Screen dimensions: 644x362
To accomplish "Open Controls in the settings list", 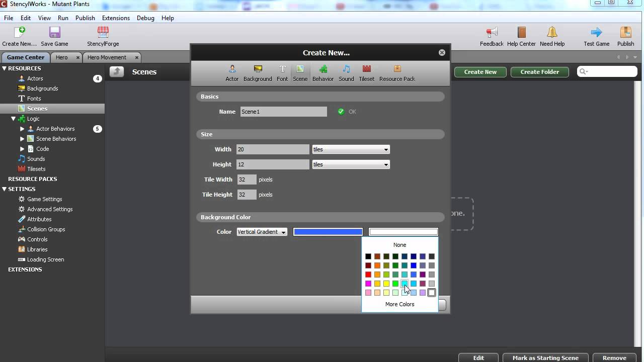I will pos(37,239).
